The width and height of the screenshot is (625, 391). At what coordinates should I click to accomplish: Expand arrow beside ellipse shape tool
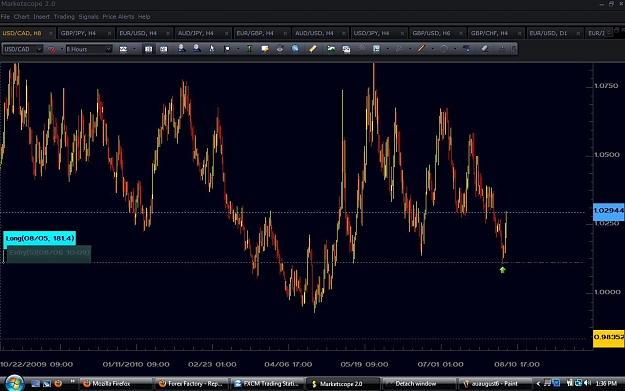[455, 49]
